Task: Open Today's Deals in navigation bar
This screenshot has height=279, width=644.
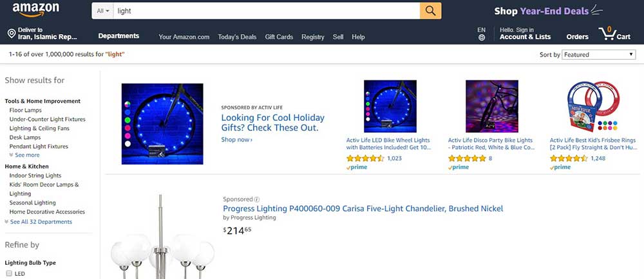Action: pyautogui.click(x=237, y=37)
